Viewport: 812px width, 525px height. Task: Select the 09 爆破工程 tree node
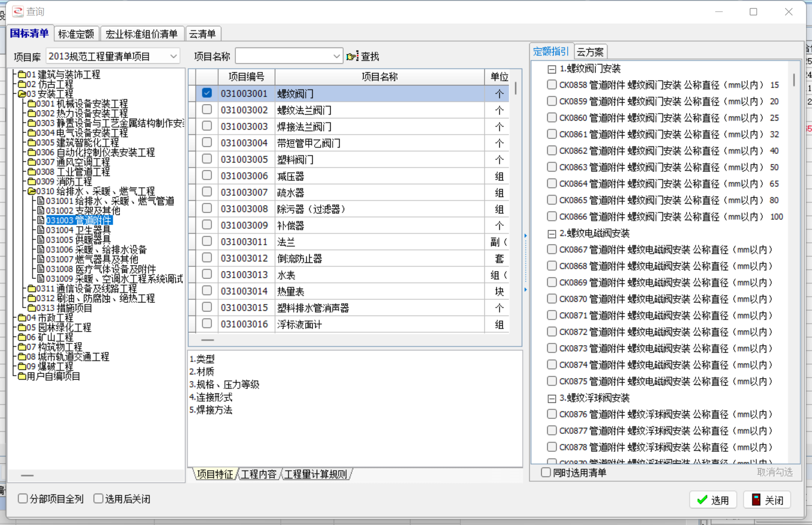coord(50,366)
